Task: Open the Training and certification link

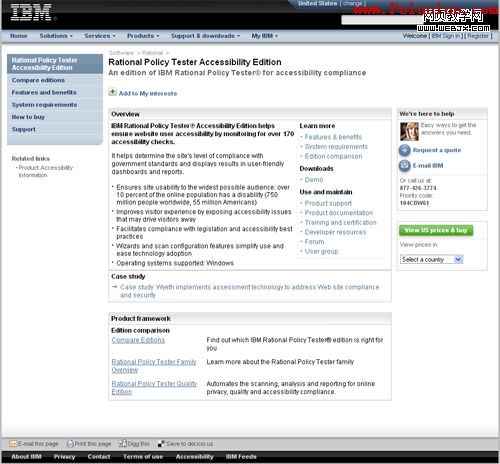Action: [x=340, y=223]
